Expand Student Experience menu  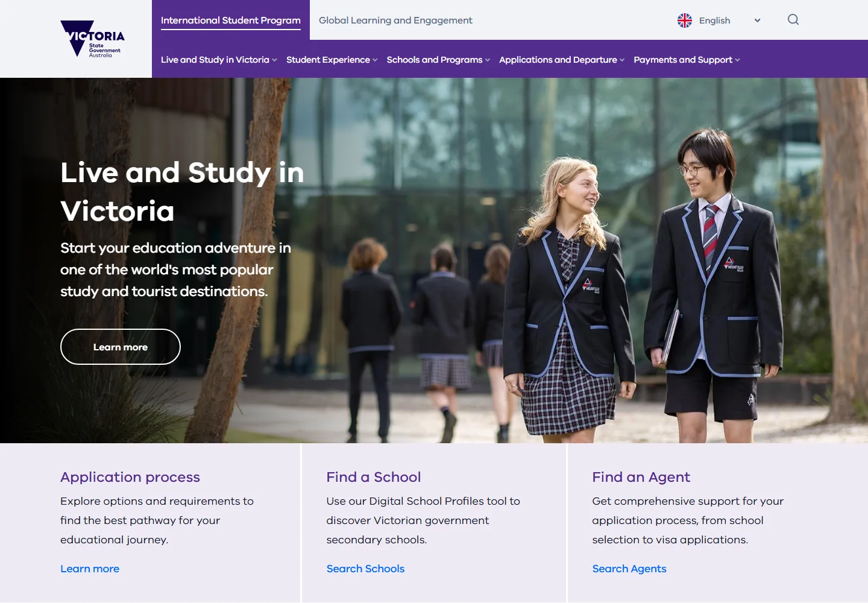pyautogui.click(x=332, y=60)
